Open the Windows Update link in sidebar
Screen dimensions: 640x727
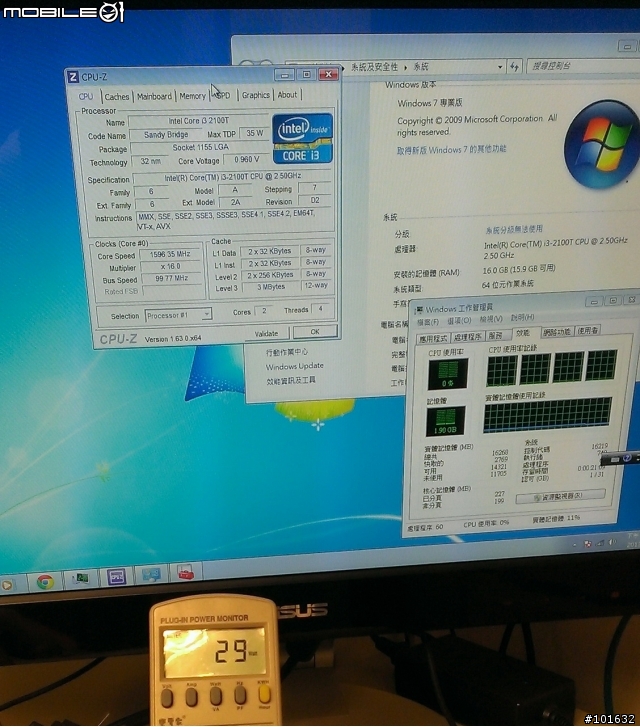[x=294, y=366]
